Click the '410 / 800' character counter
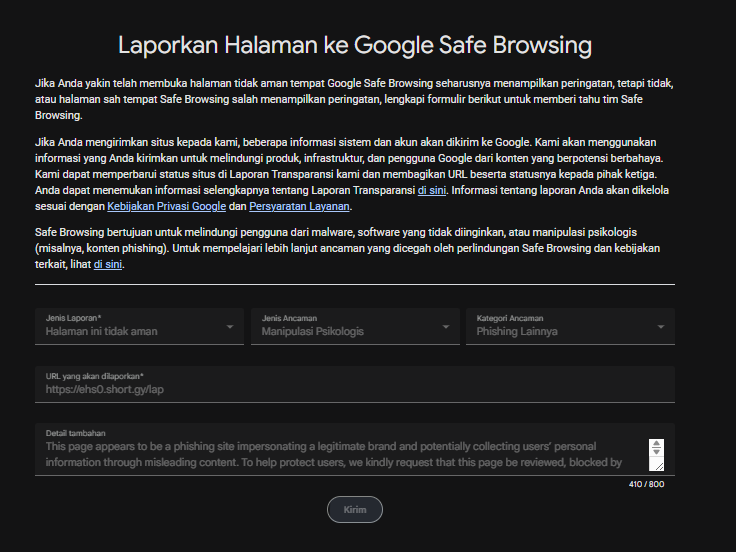The height and width of the screenshot is (552, 736). (x=646, y=484)
